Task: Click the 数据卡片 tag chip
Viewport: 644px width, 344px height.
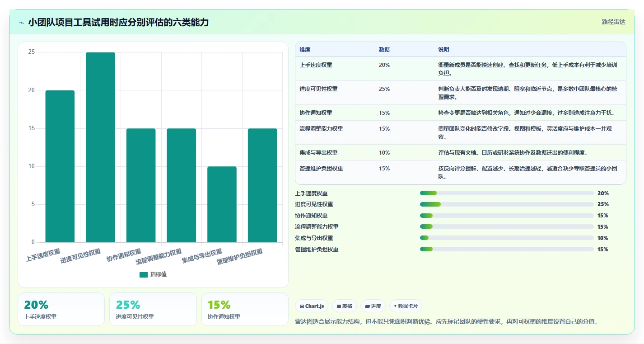Action: (x=406, y=306)
